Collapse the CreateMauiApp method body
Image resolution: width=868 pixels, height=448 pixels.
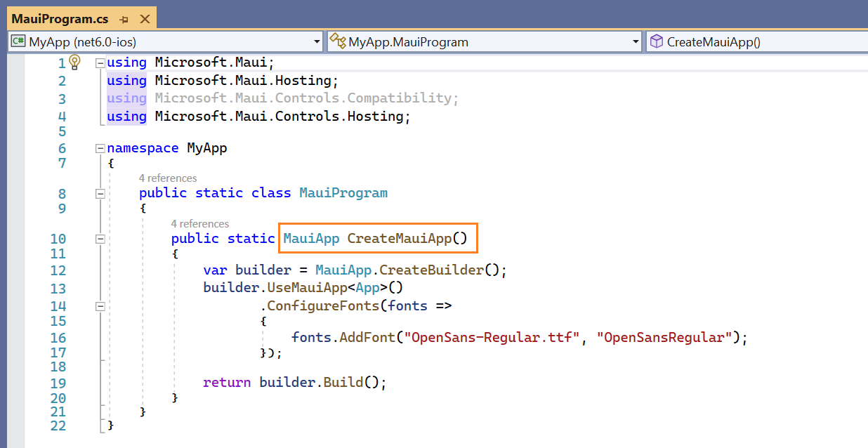(100, 238)
